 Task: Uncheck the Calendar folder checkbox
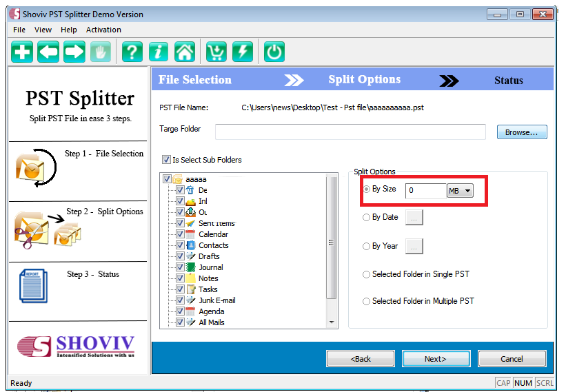pyautogui.click(x=180, y=234)
